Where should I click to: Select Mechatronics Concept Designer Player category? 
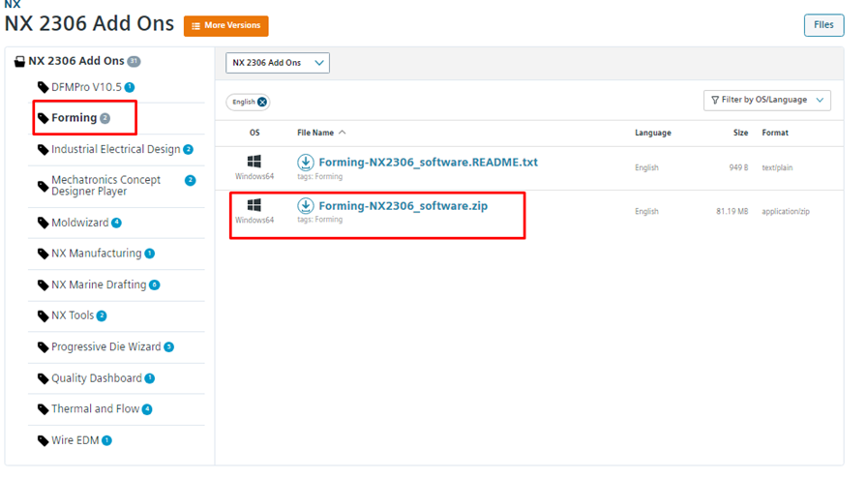(x=105, y=186)
